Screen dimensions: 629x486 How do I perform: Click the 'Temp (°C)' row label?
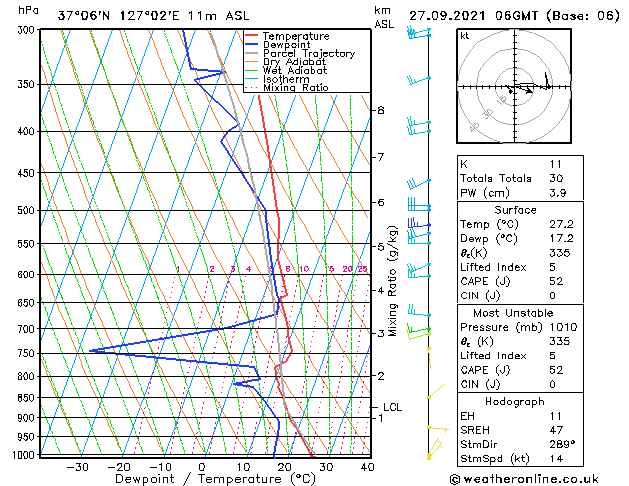click(489, 225)
